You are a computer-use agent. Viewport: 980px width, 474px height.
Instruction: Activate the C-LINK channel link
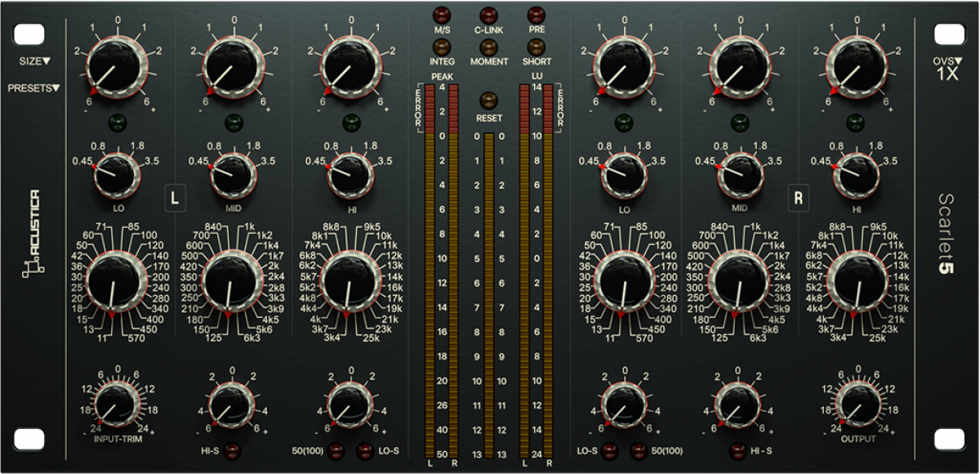coord(488,14)
